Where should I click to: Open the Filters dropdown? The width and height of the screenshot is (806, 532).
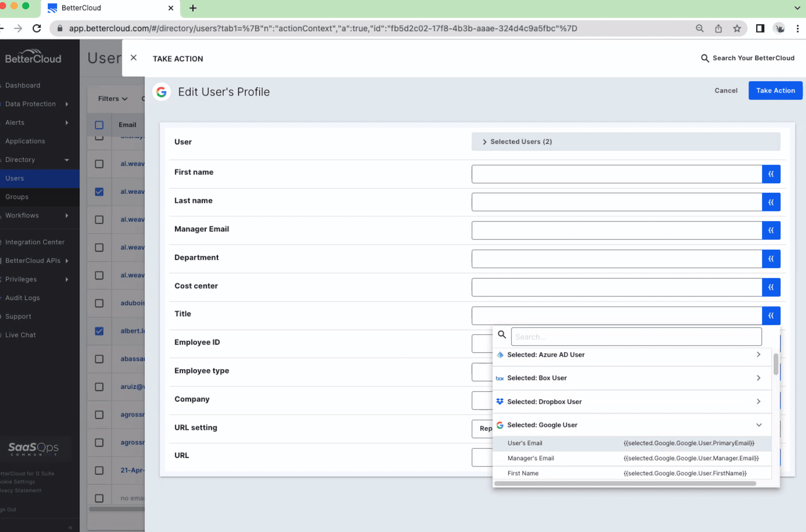(x=113, y=99)
